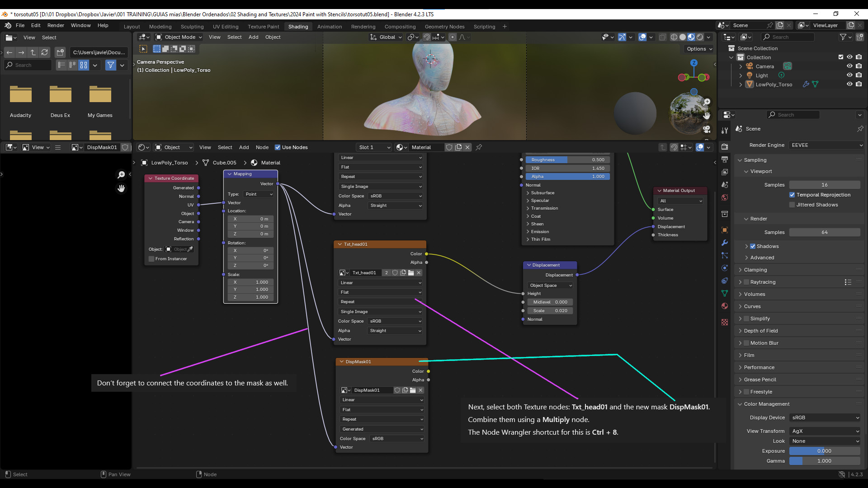Open Displacement node Object Space dropdown
This screenshot has height=488, width=868.
click(x=551, y=286)
